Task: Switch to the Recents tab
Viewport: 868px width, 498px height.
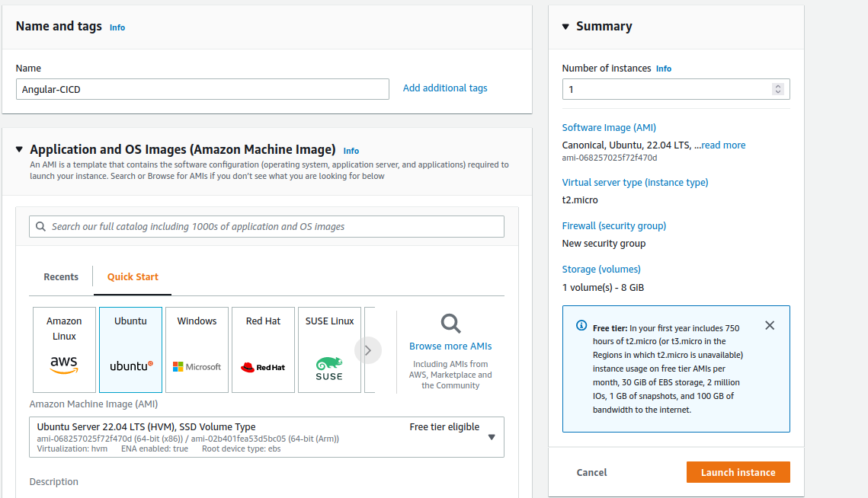Action: [x=60, y=276]
